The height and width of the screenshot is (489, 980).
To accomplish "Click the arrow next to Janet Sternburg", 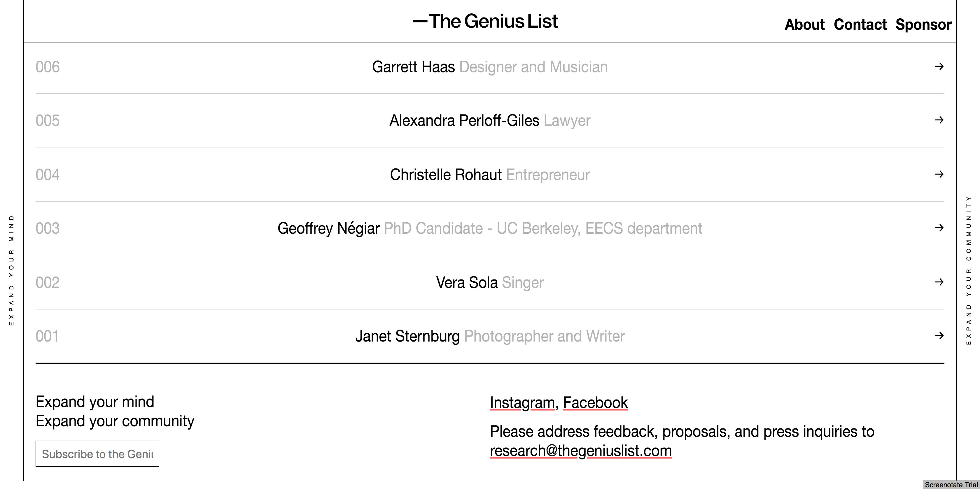I will (x=939, y=335).
